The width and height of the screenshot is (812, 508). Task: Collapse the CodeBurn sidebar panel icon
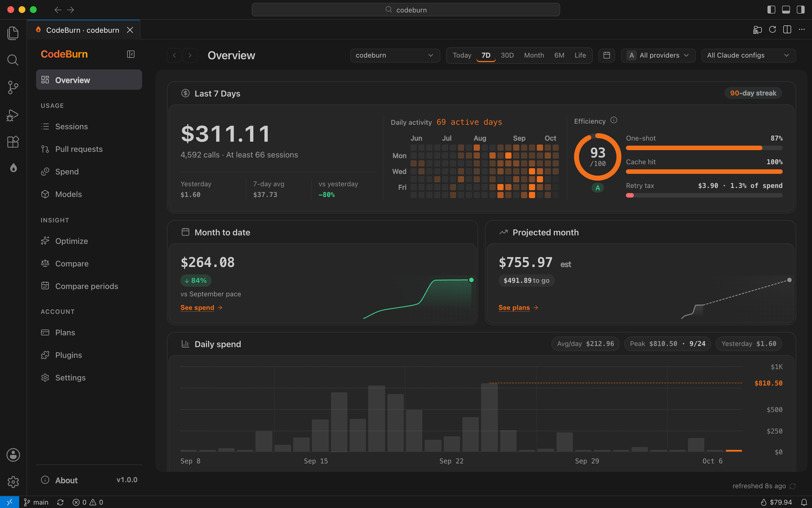(130, 54)
